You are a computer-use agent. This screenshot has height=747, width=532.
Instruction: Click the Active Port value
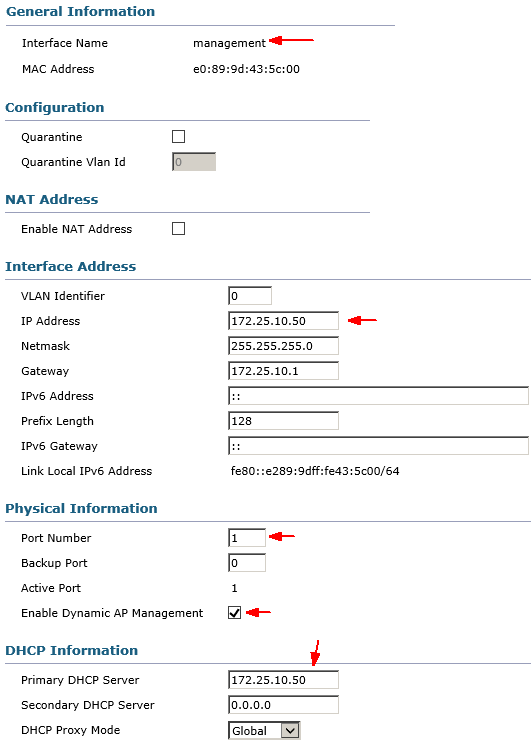[234, 588]
